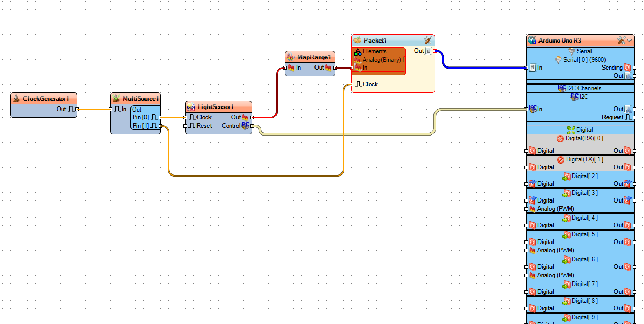Click the Control pin of LightSensor1
644x324 pixels.
point(245,126)
